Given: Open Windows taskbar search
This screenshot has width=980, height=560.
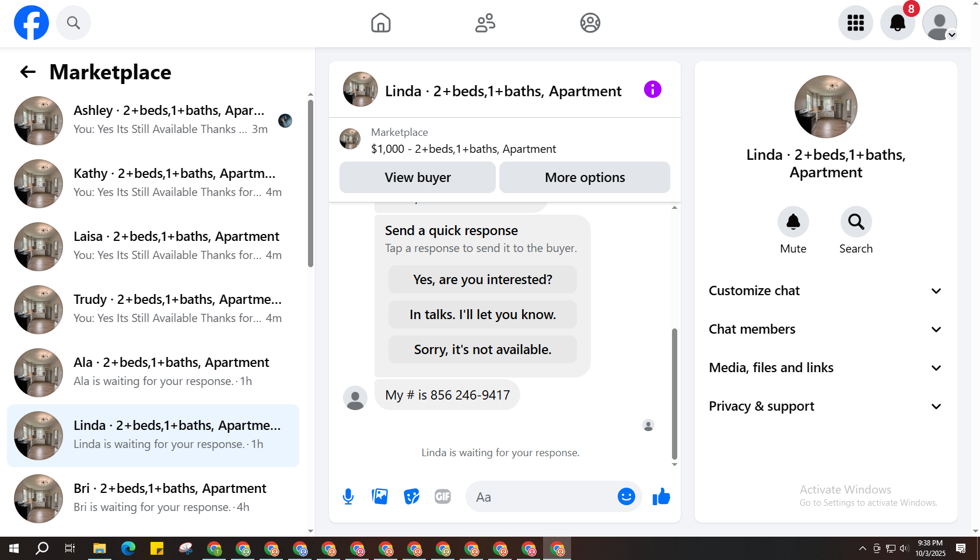Looking at the screenshot, I should click(x=42, y=548).
